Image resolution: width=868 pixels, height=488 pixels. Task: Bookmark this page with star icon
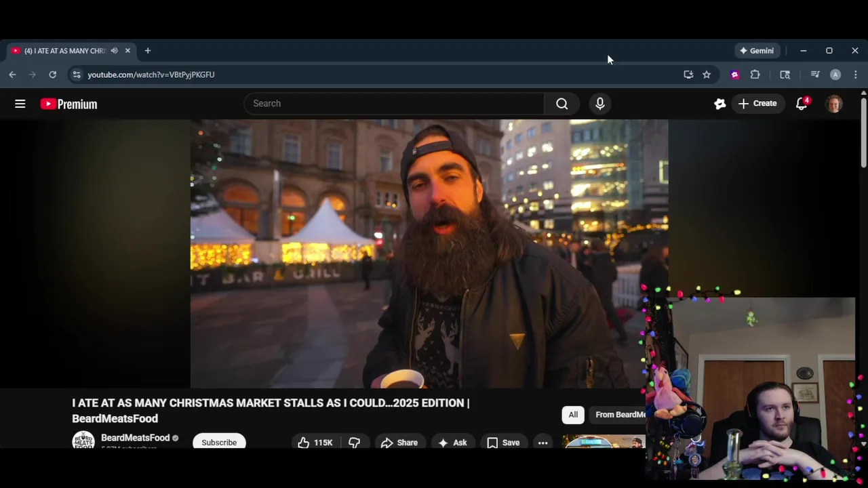707,75
